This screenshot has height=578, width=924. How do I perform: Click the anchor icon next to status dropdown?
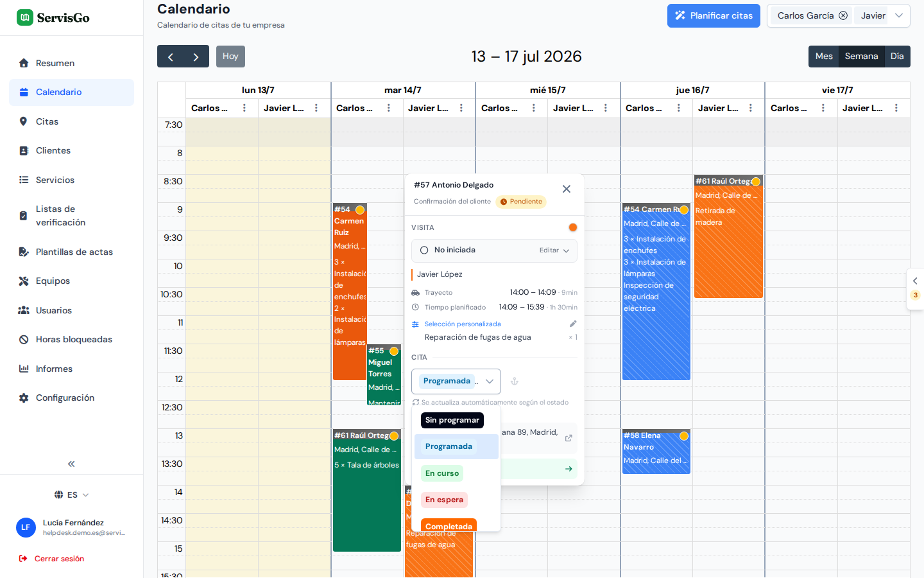point(514,381)
